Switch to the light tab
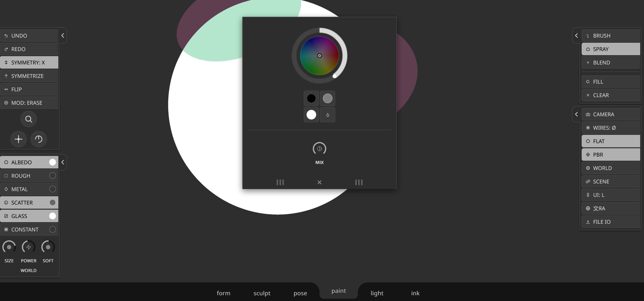Viewport: 644px width, 301px height. 377,293
